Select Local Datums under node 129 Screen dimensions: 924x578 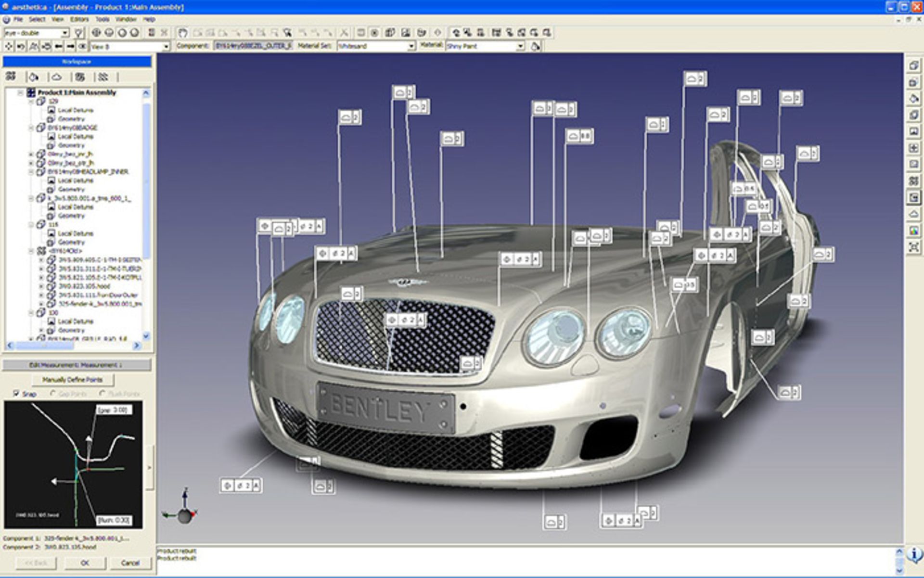point(76,110)
